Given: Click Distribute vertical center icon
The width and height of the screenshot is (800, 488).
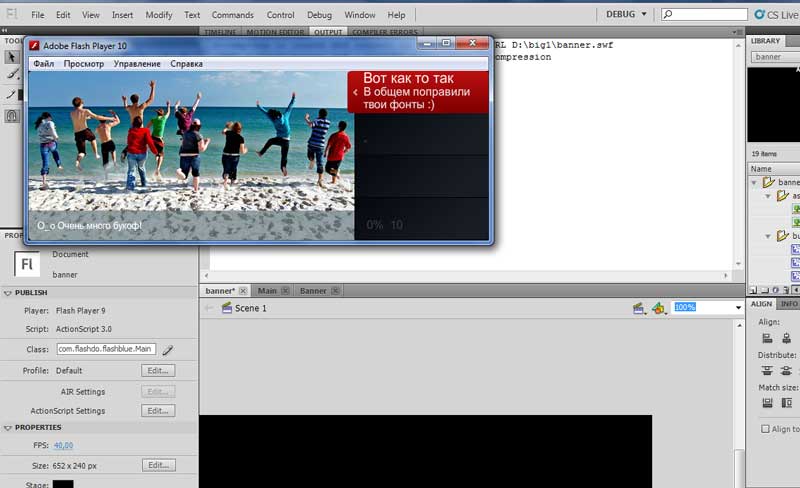Looking at the screenshot, I should (x=786, y=371).
